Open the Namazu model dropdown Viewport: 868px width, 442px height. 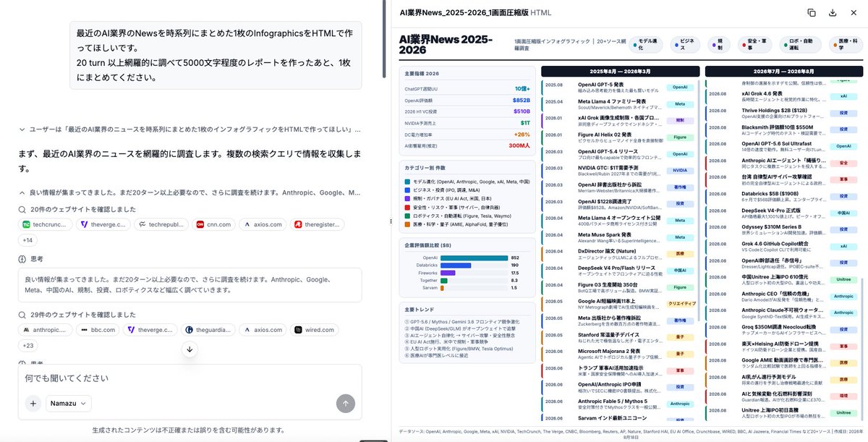point(69,404)
